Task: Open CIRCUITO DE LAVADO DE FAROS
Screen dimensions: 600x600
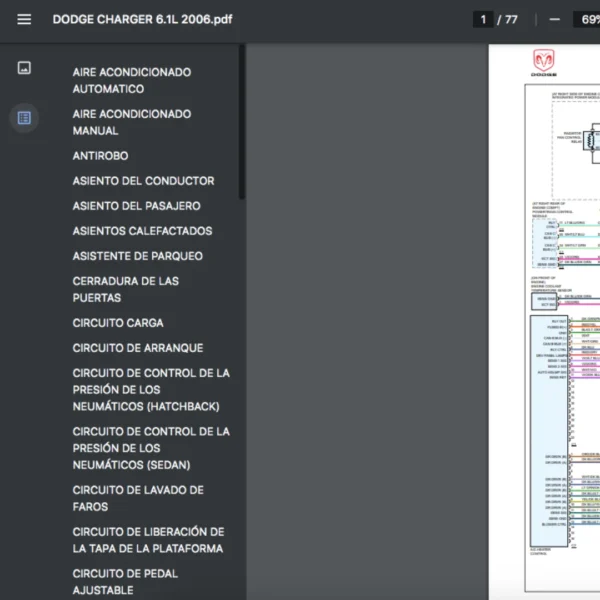Action: (138, 498)
